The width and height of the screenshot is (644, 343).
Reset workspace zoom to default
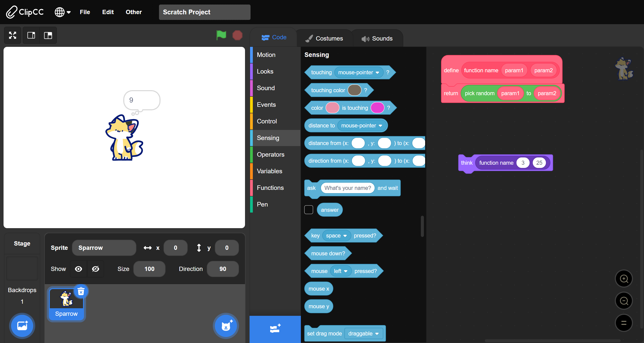(x=624, y=323)
